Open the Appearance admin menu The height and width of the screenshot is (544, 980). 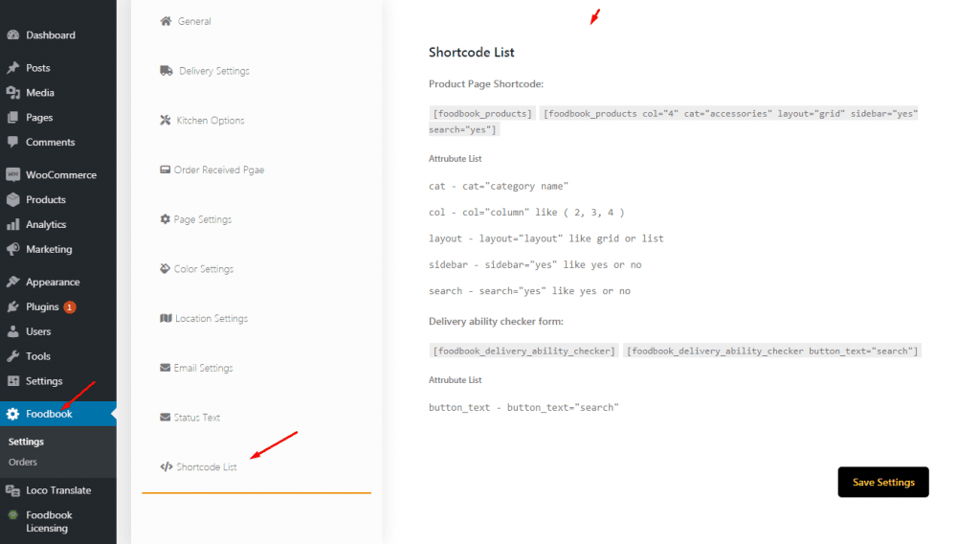(53, 283)
